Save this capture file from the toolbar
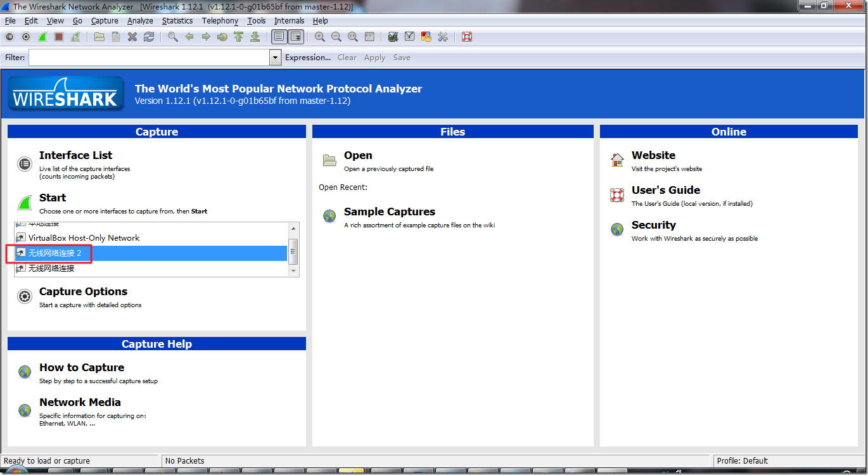Image resolution: width=868 pixels, height=475 pixels. (x=116, y=37)
